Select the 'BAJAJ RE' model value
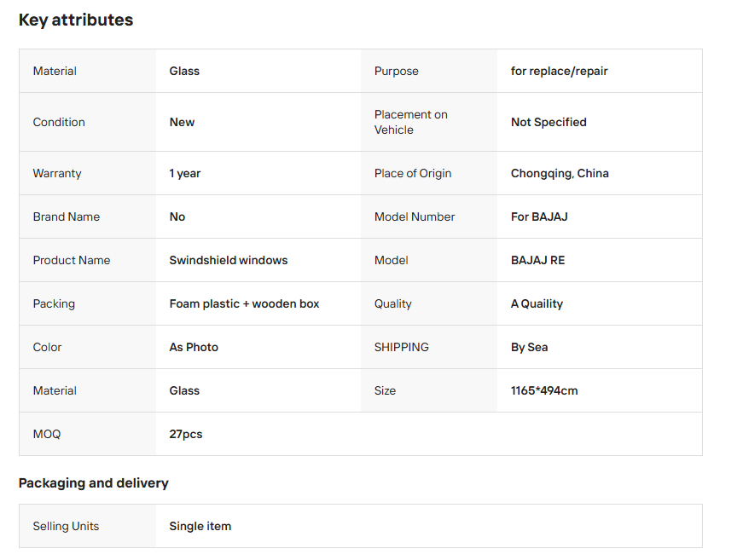The height and width of the screenshot is (560, 743). click(x=537, y=260)
